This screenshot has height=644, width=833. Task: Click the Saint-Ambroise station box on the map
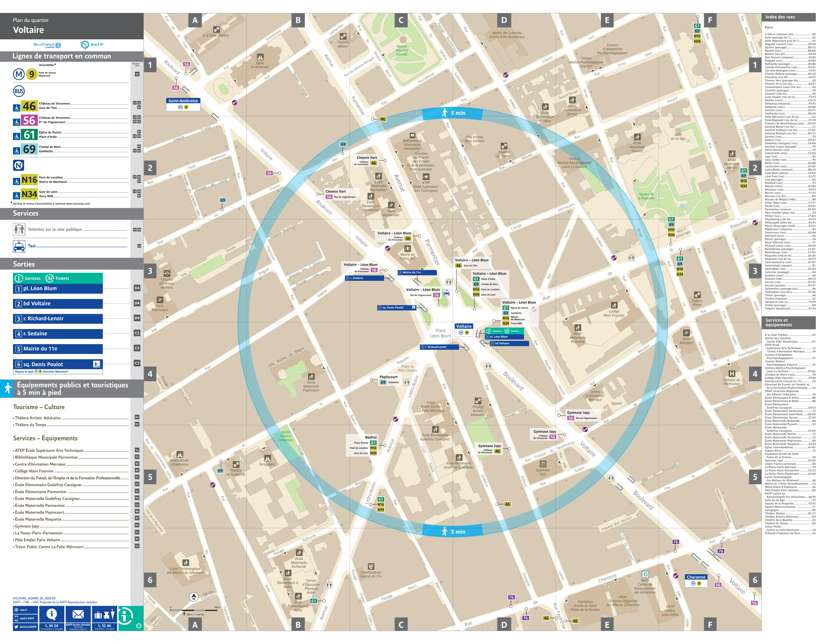[183, 104]
